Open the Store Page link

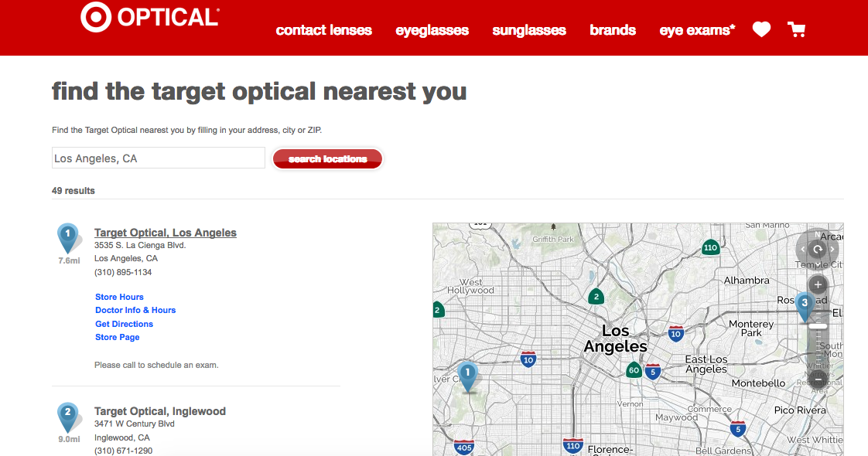coord(118,337)
